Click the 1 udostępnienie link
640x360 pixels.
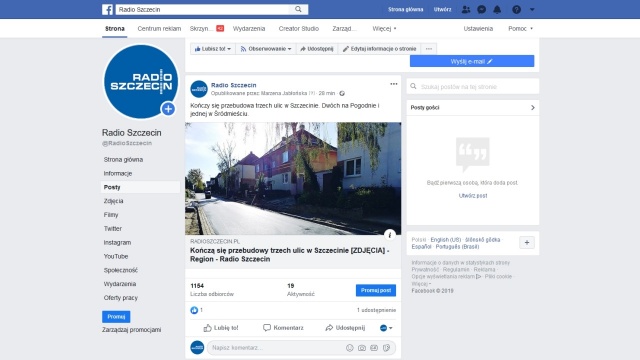pyautogui.click(x=376, y=310)
